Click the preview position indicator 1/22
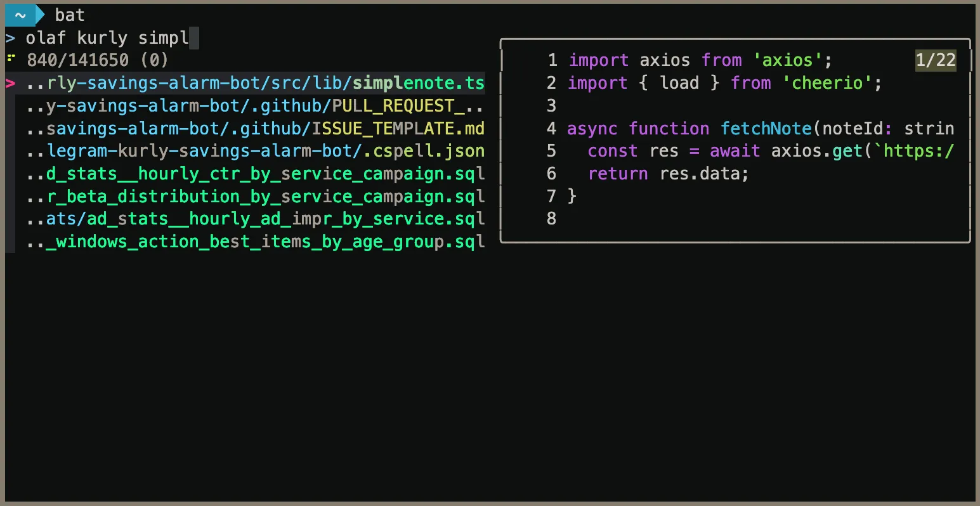The height and width of the screenshot is (506, 980). (x=936, y=60)
